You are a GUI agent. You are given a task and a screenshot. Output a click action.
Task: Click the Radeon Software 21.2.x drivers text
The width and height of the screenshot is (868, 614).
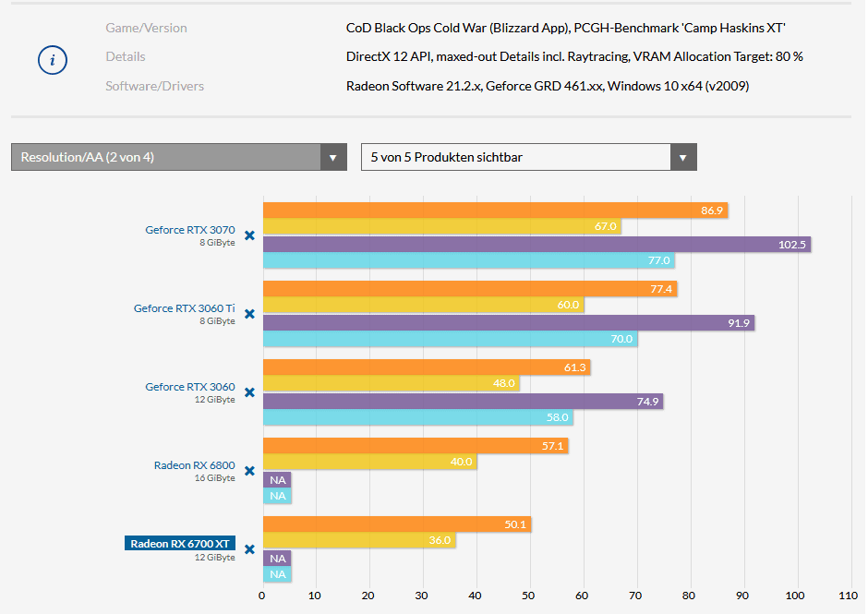click(x=548, y=87)
